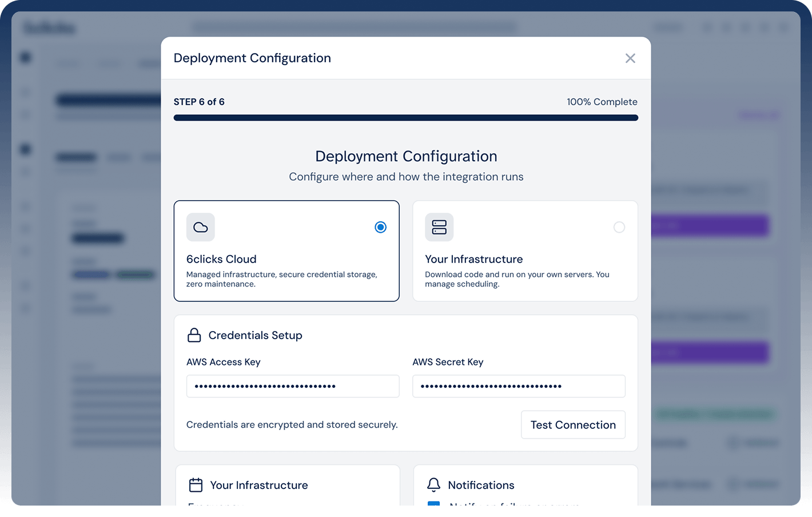812x517 pixels.
Task: Select the Your Infrastructure radio button
Action: pyautogui.click(x=619, y=227)
